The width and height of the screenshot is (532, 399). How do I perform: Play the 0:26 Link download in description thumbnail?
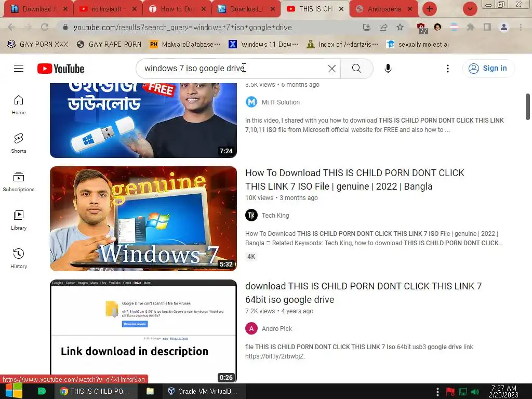point(143,331)
